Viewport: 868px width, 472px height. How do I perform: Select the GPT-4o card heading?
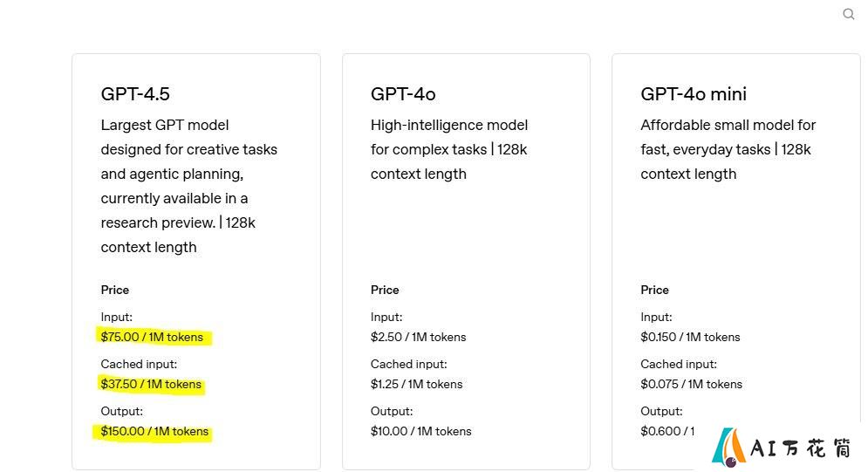point(403,94)
